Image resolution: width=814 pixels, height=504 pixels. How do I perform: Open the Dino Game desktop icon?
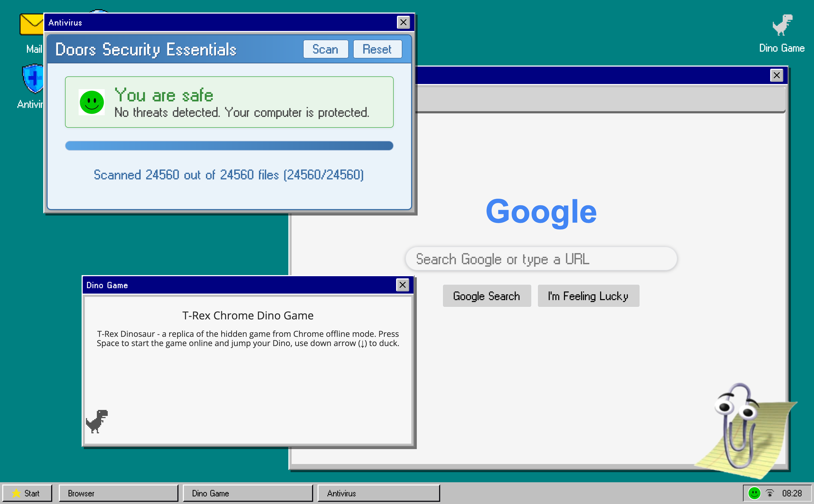pyautogui.click(x=782, y=26)
